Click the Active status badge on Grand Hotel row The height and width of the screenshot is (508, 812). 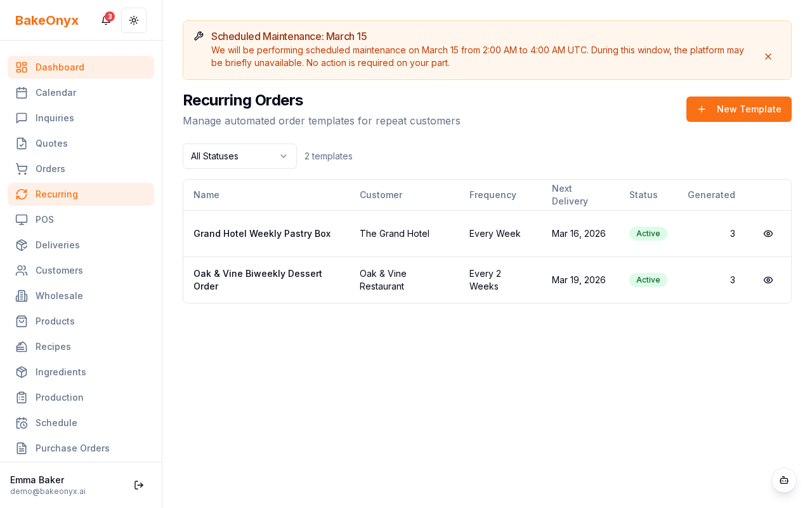[648, 234]
